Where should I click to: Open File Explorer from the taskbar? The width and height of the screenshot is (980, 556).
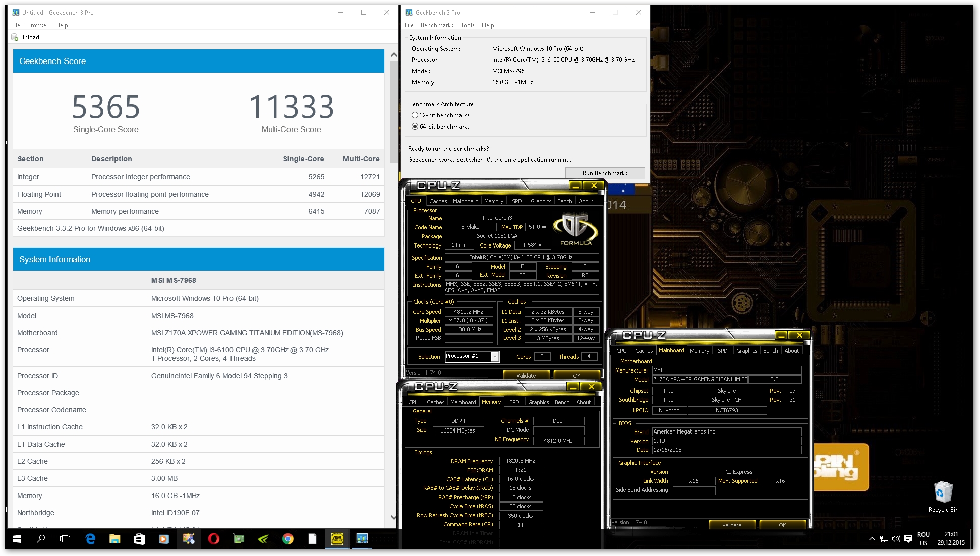pyautogui.click(x=115, y=539)
